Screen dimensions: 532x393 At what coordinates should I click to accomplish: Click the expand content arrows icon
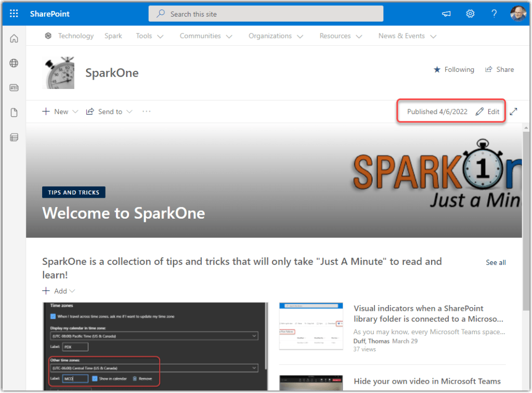pos(513,111)
